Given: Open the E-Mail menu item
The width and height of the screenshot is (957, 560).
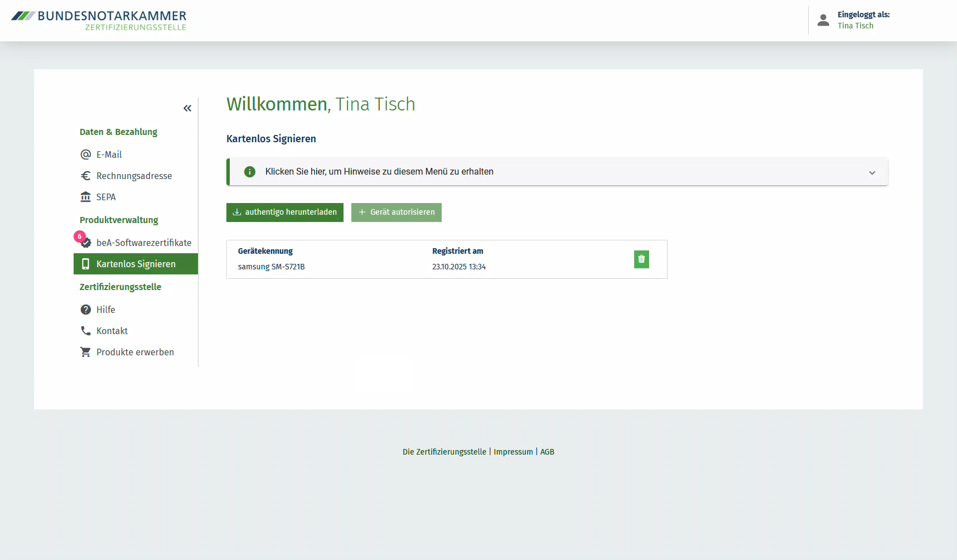Looking at the screenshot, I should tap(109, 155).
